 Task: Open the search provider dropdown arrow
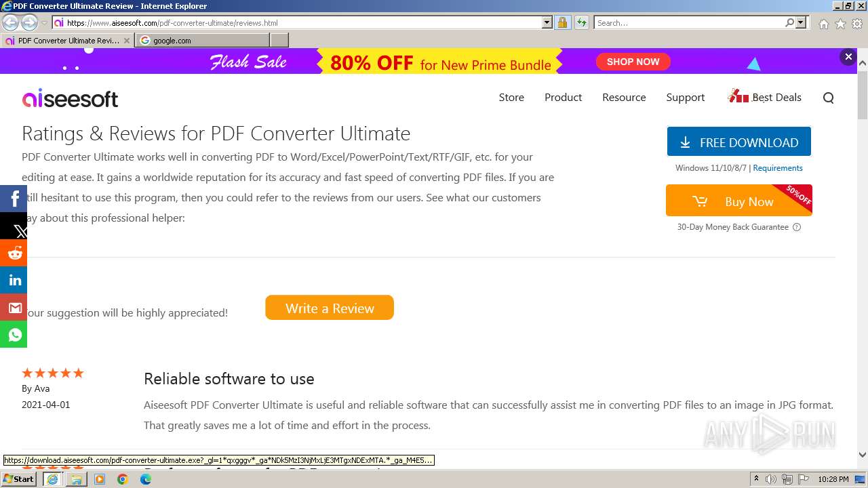pos(801,22)
